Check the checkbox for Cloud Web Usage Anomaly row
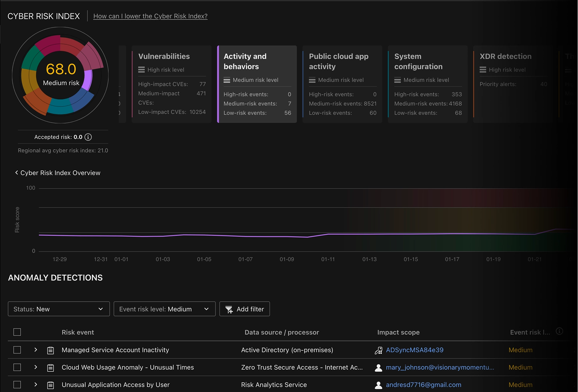 (x=17, y=367)
